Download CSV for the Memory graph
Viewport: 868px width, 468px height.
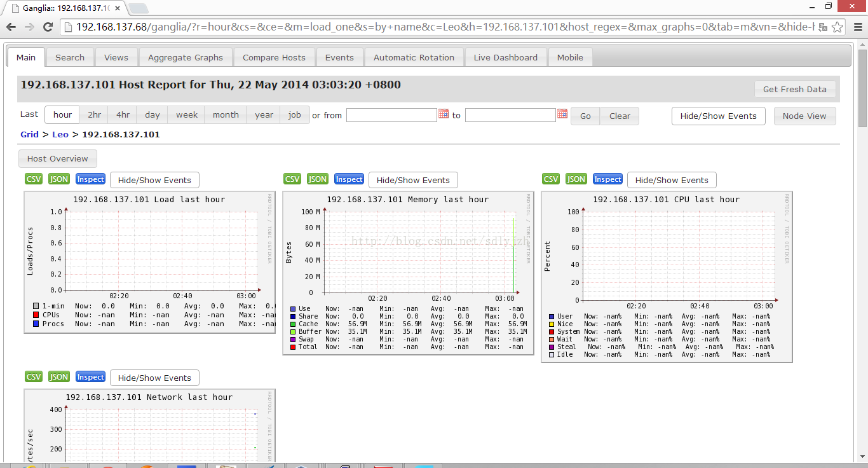tap(292, 179)
